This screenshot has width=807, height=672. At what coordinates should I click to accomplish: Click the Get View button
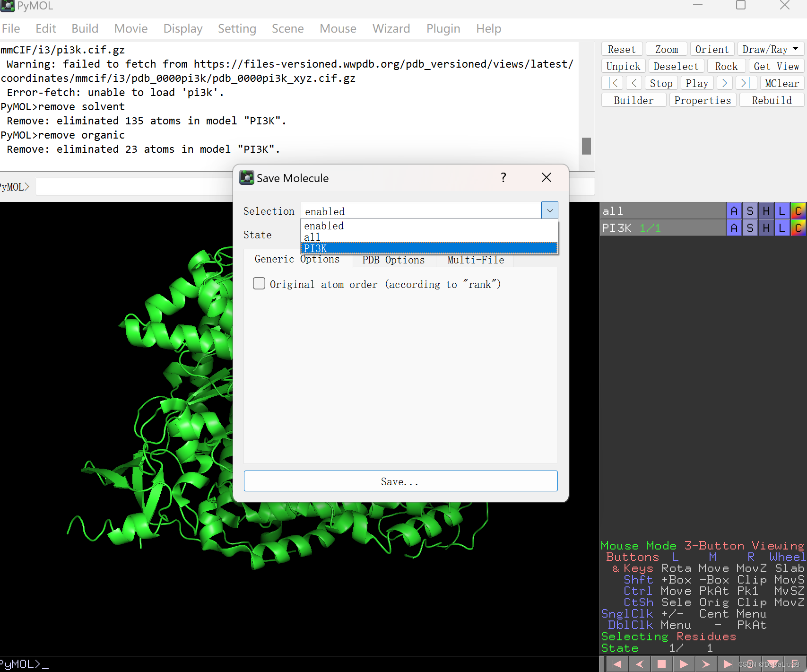[776, 66]
